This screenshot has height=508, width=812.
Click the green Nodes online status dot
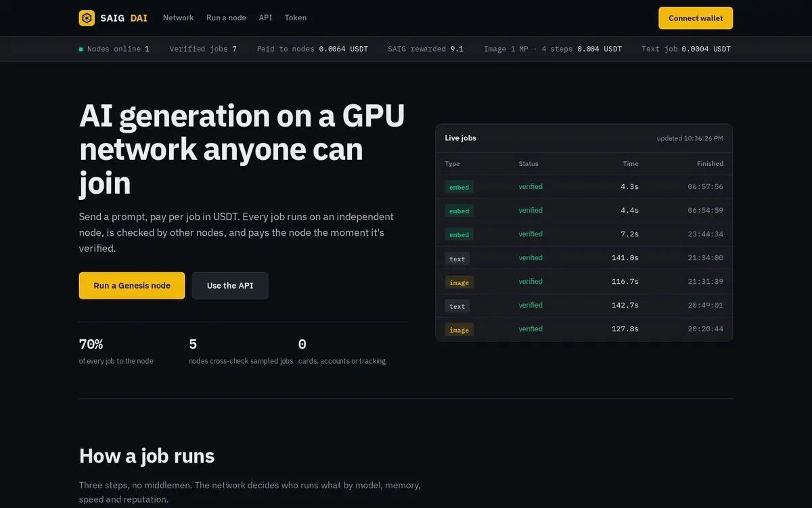click(x=81, y=49)
